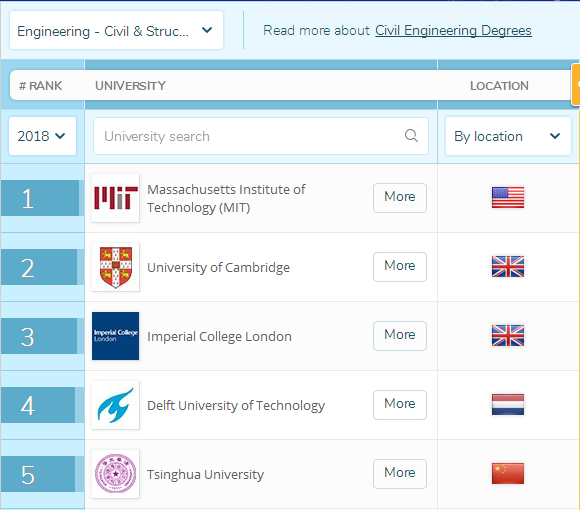Click the UK flag in the Cambridge row
This screenshot has height=510, width=580.
(x=508, y=267)
